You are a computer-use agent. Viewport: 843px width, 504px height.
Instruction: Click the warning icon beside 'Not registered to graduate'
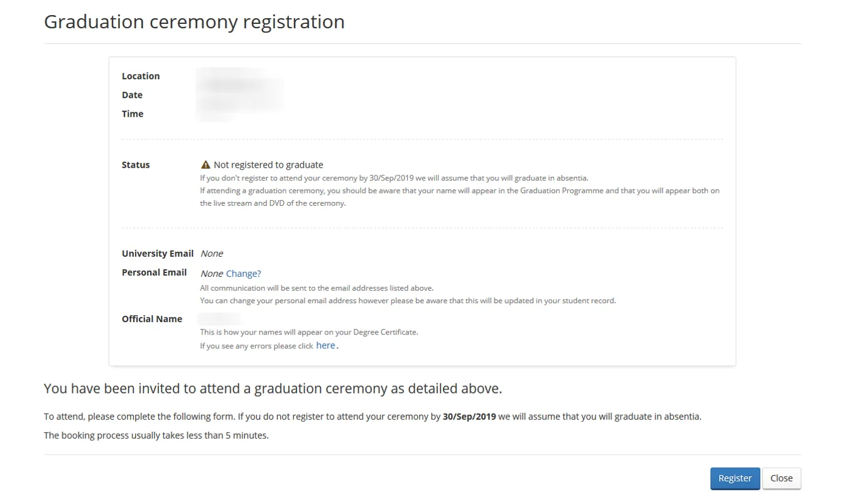[205, 164]
